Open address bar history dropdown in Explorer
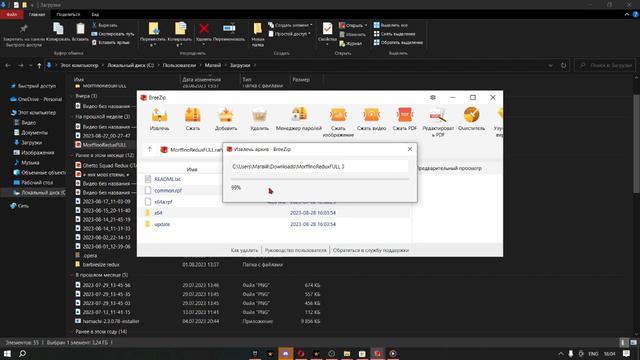Viewport: 640px width, 360px height. tap(551, 65)
